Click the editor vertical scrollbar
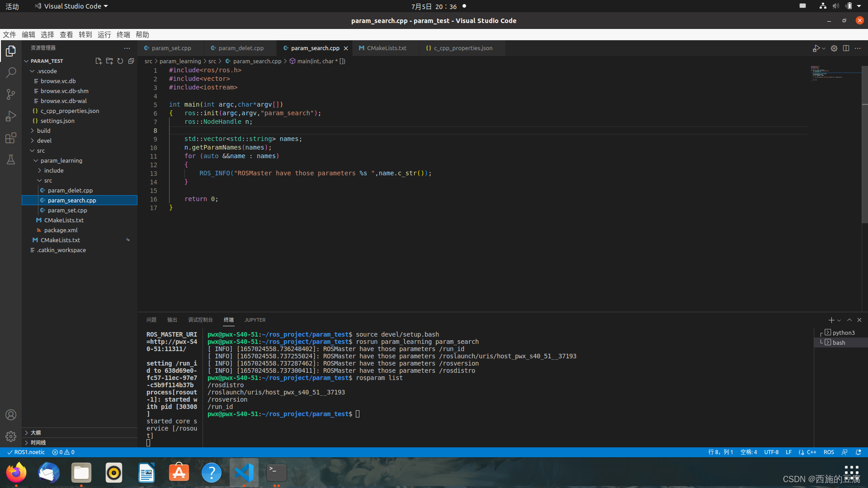The height and width of the screenshot is (488, 868). (864, 145)
